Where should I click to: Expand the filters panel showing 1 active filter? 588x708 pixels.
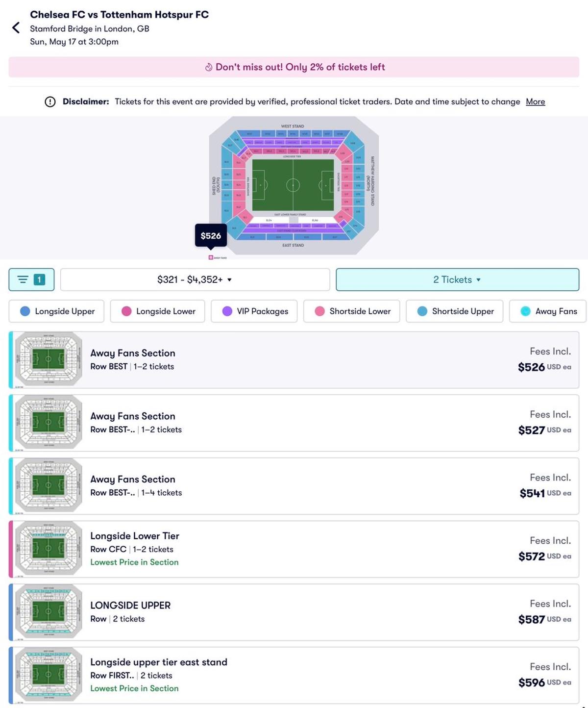[31, 279]
